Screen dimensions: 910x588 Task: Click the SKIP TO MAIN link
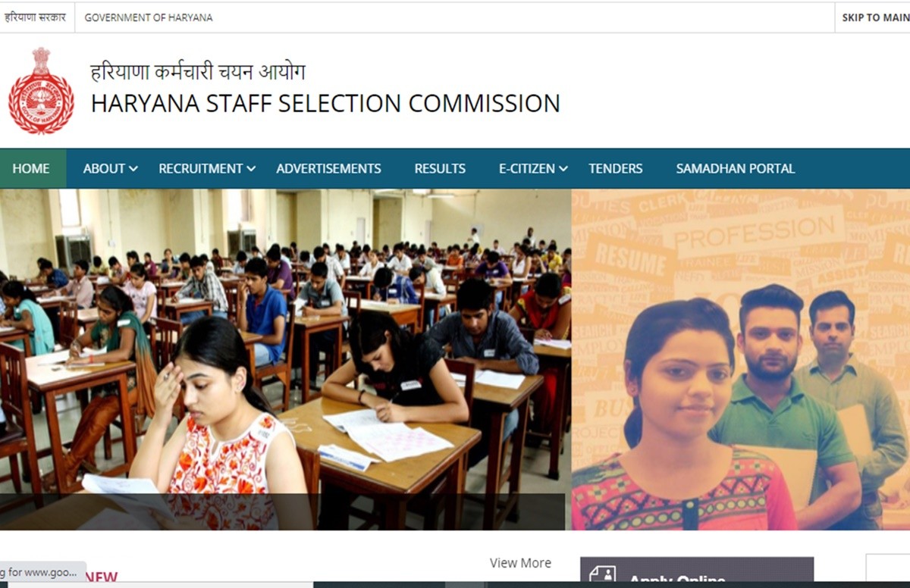click(876, 17)
